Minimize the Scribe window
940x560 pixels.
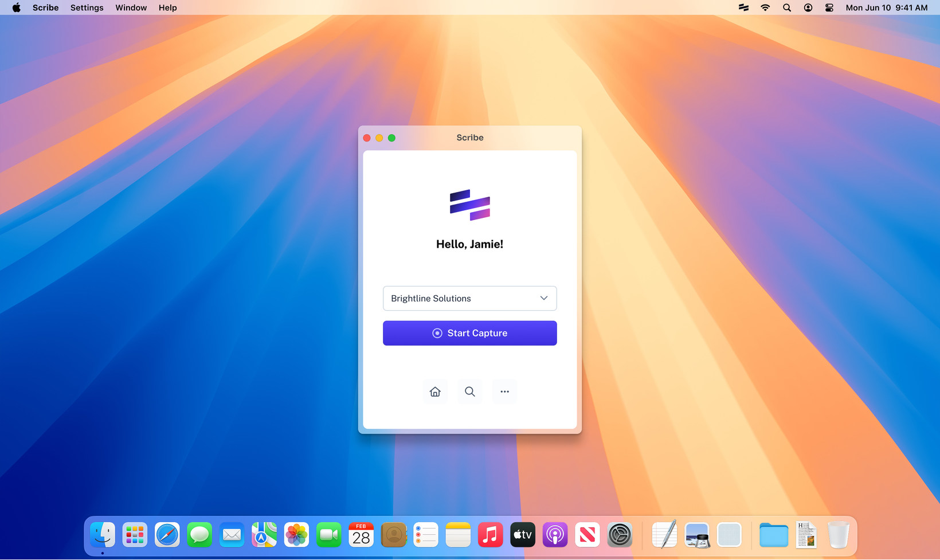coord(379,138)
